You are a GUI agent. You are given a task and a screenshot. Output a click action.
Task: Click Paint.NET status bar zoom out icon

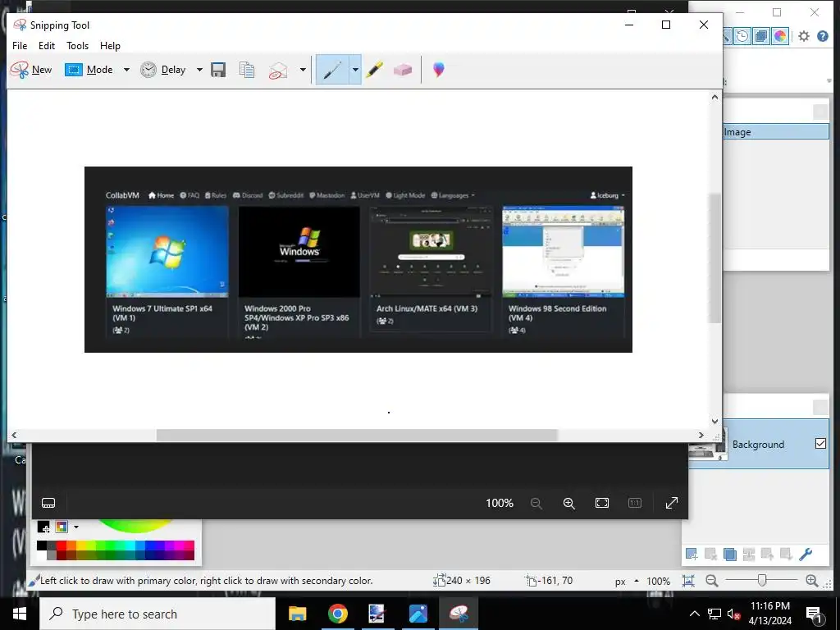tap(711, 581)
